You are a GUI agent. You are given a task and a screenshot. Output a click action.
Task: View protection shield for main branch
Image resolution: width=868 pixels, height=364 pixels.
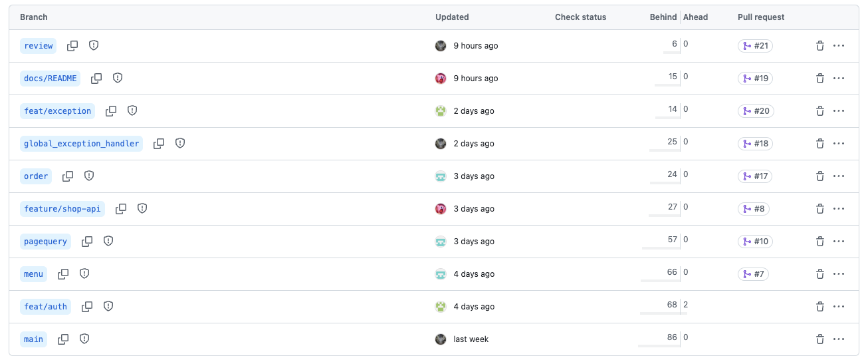point(84,339)
